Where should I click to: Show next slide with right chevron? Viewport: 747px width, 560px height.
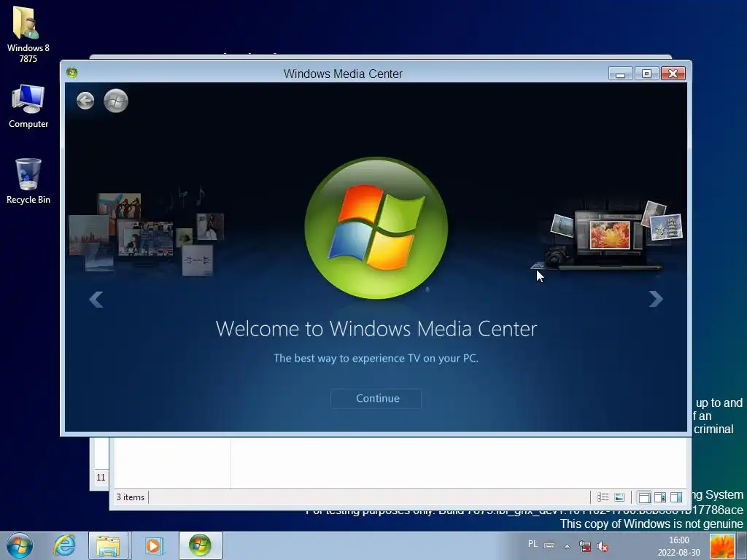tap(656, 299)
